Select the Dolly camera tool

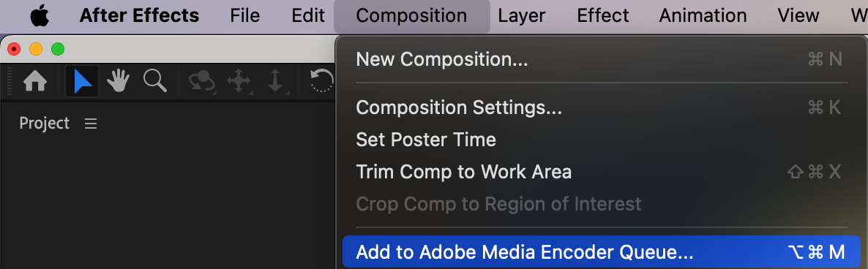275,82
